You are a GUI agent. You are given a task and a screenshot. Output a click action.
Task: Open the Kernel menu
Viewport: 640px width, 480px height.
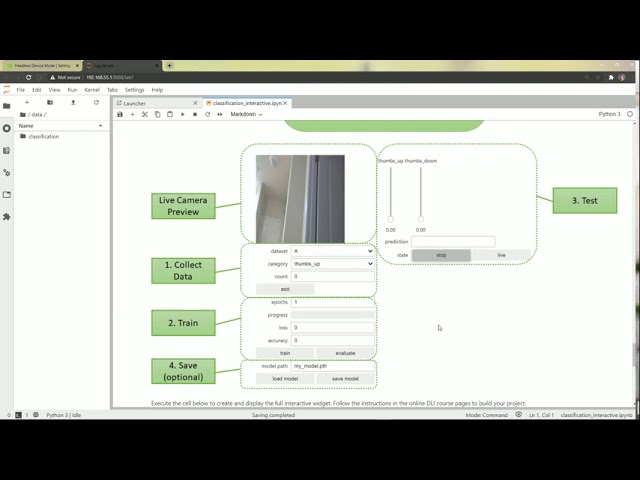click(92, 90)
